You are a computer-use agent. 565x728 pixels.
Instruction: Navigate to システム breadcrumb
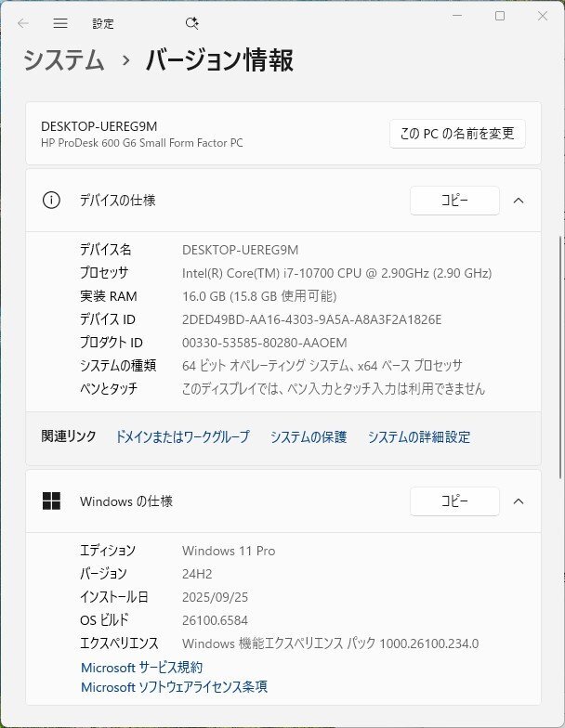point(64,60)
